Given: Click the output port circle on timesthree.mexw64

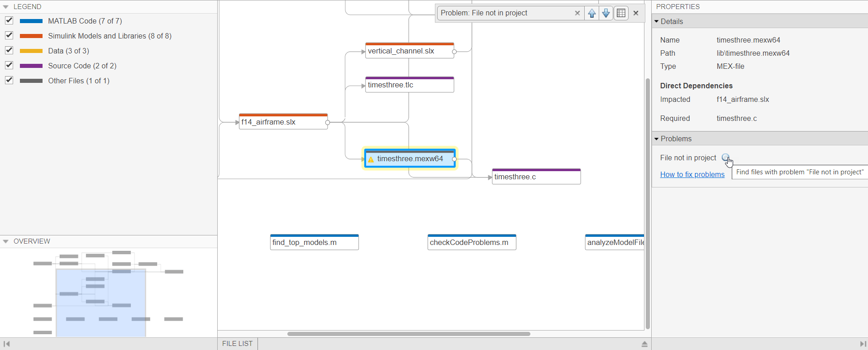Looking at the screenshot, I should (x=454, y=159).
